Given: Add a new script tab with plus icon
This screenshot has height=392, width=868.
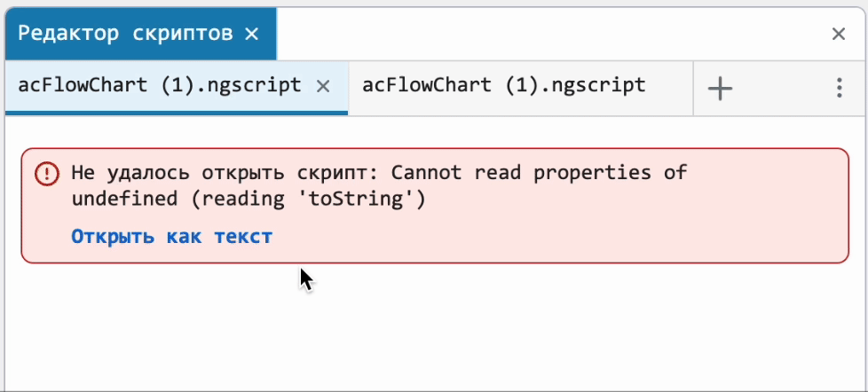Looking at the screenshot, I should (x=720, y=89).
